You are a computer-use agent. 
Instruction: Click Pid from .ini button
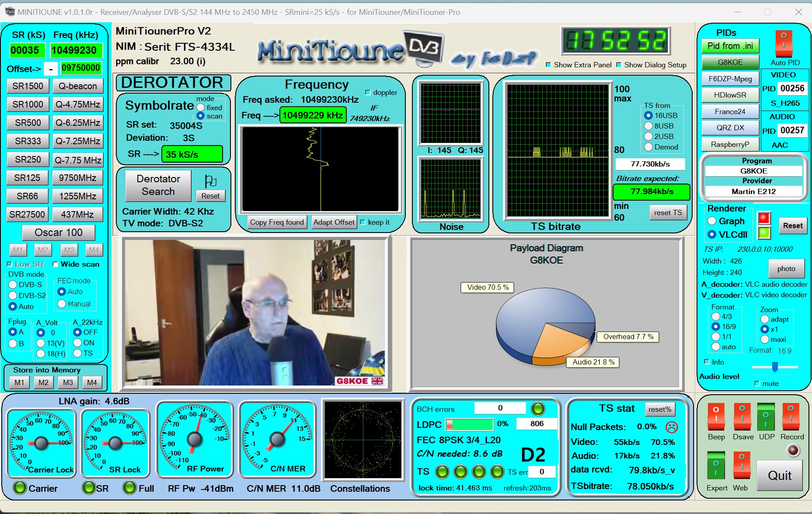[x=730, y=46]
